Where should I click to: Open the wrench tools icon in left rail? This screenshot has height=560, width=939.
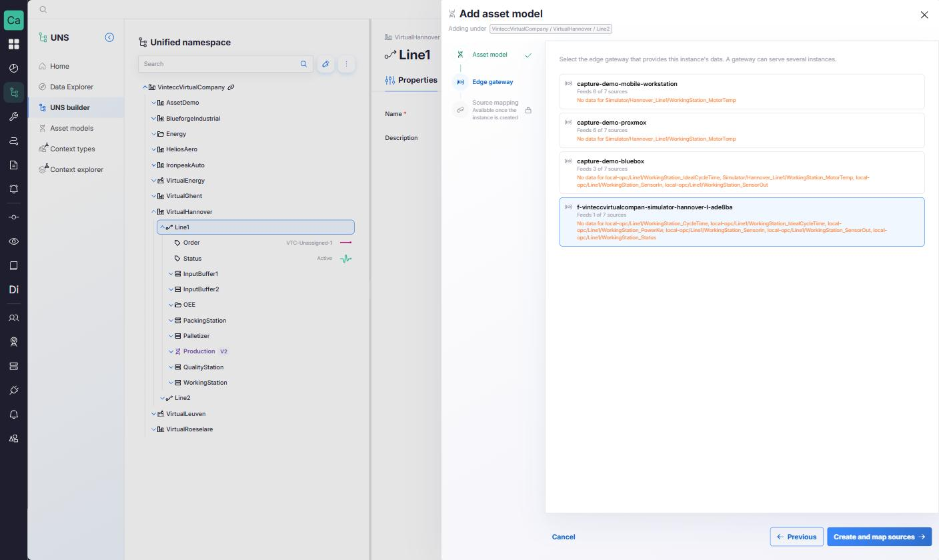click(13, 117)
